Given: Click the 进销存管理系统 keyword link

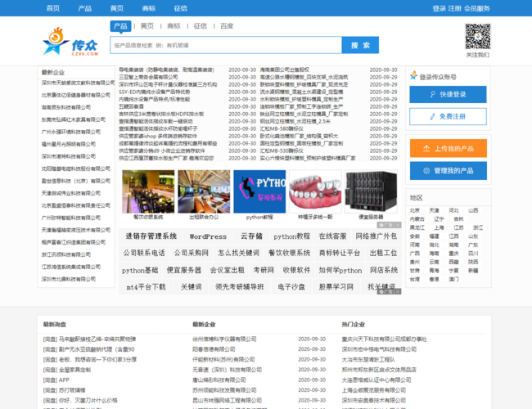Looking at the screenshot, I should pyautogui.click(x=151, y=236).
